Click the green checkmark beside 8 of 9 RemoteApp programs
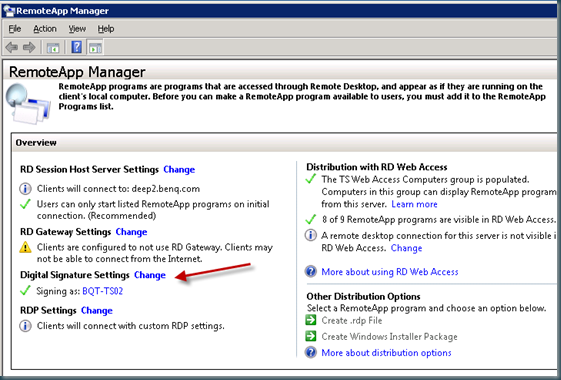This screenshot has height=380, width=561. [311, 219]
